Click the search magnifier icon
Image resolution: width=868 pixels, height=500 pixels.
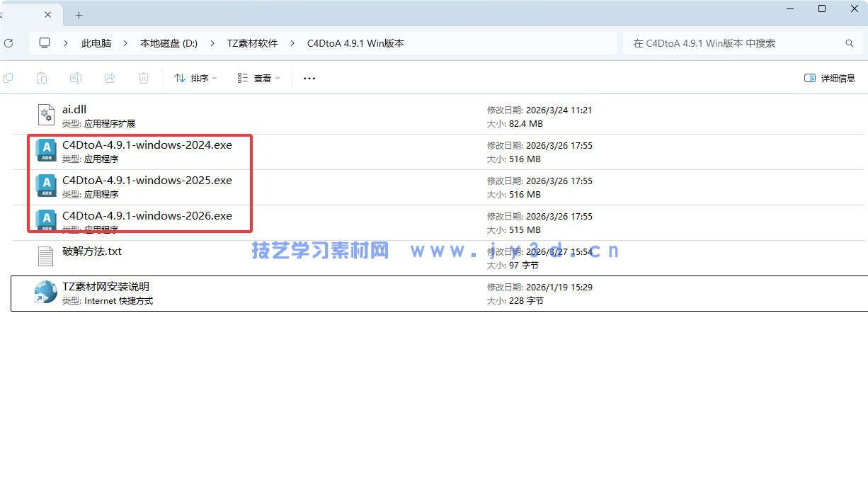(x=850, y=43)
